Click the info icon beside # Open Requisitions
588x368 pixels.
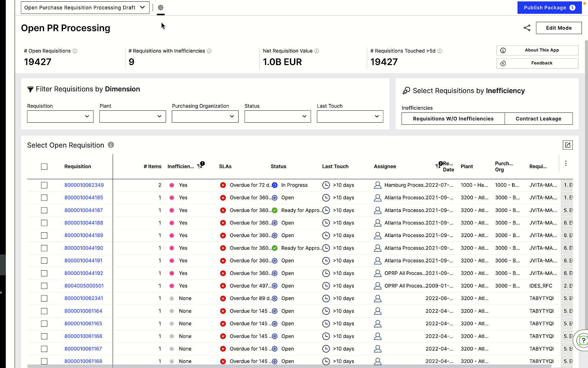pyautogui.click(x=75, y=51)
